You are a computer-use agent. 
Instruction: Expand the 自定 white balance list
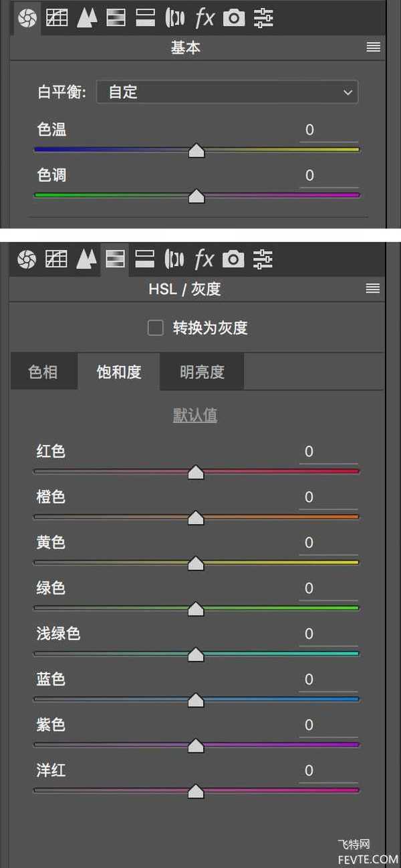click(x=227, y=92)
